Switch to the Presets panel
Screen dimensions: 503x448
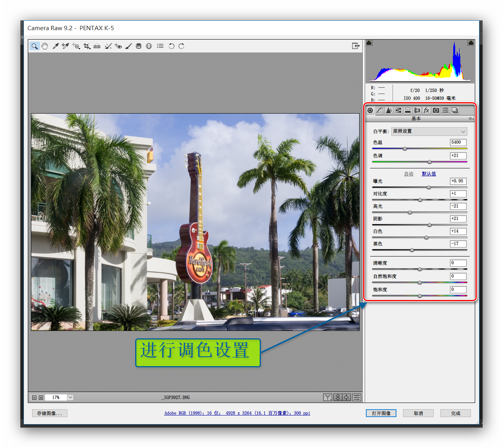(x=445, y=110)
